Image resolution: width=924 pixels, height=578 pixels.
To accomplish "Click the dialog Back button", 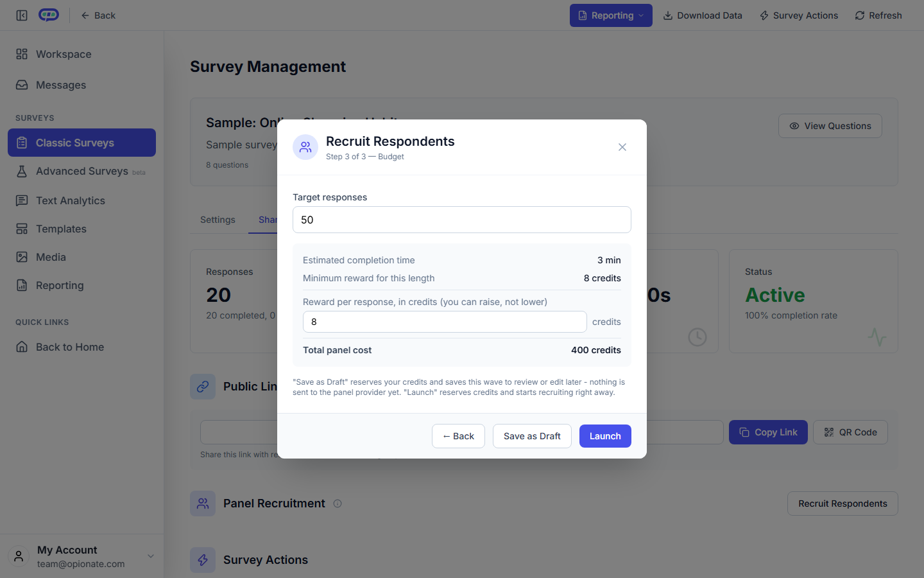I will click(458, 436).
